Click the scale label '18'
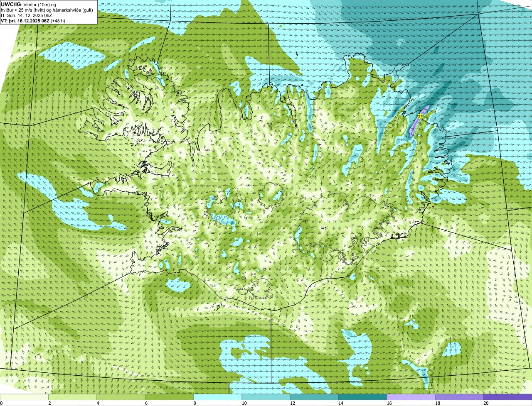 [437, 403]
